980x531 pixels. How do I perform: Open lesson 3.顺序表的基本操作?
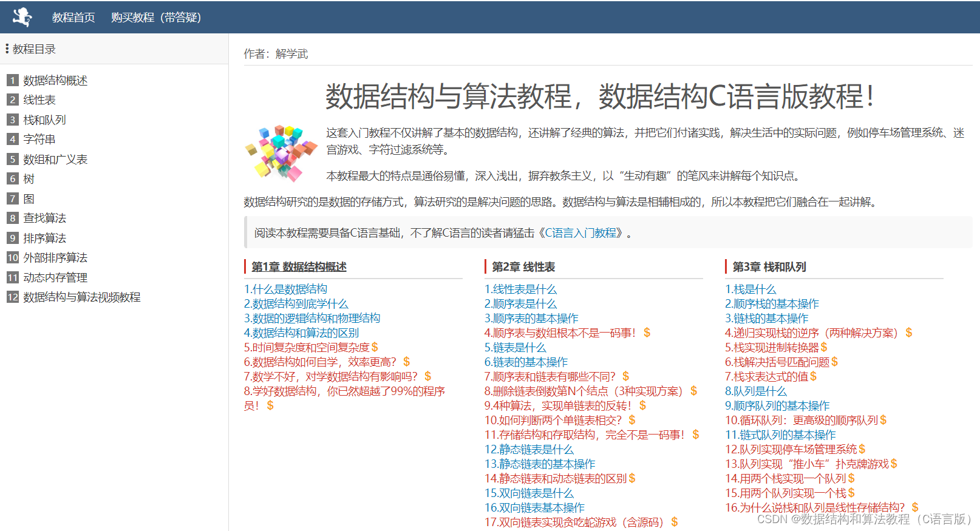531,319
